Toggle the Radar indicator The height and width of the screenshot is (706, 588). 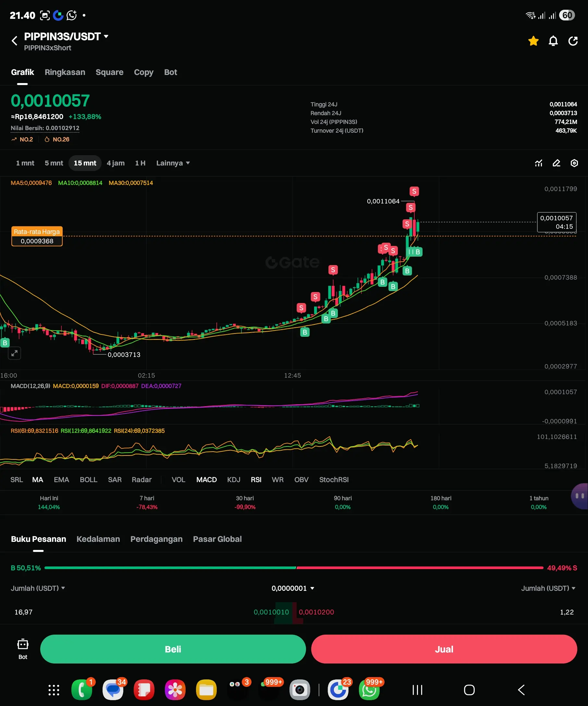point(141,480)
